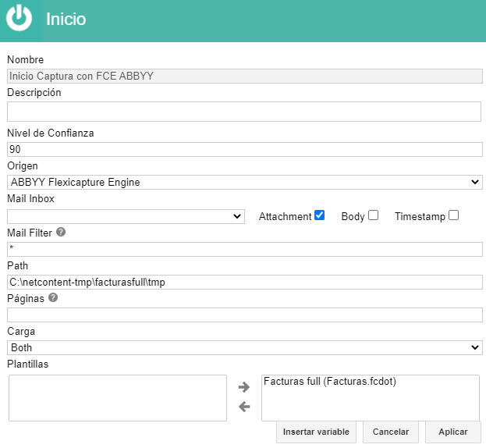Move template right with the right arrow
The image size is (486, 448).
point(244,387)
